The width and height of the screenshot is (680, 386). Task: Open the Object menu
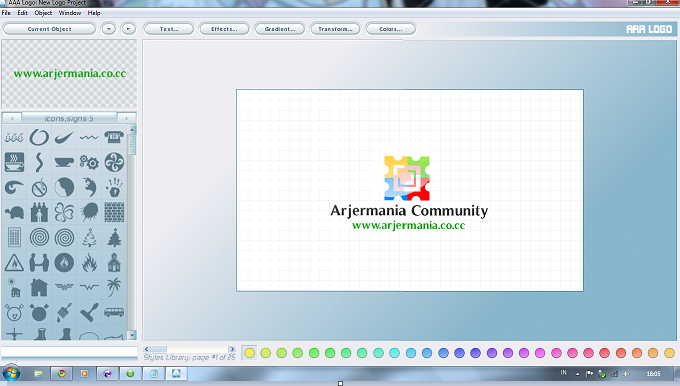click(43, 13)
